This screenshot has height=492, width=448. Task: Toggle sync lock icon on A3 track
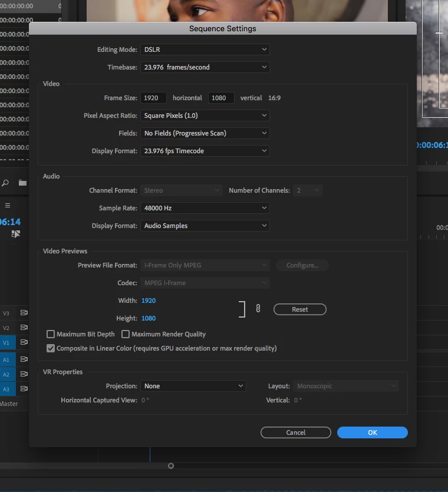pyautogui.click(x=24, y=388)
